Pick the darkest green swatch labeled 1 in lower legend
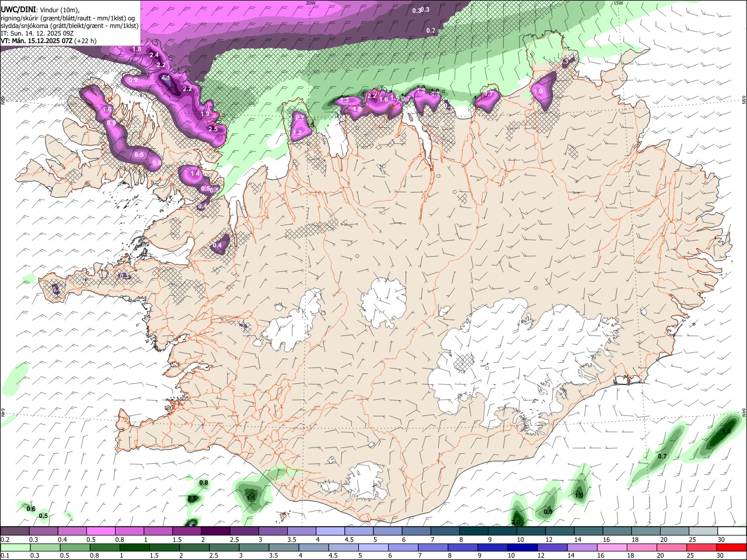The height and width of the screenshot is (560, 747). (x=134, y=548)
